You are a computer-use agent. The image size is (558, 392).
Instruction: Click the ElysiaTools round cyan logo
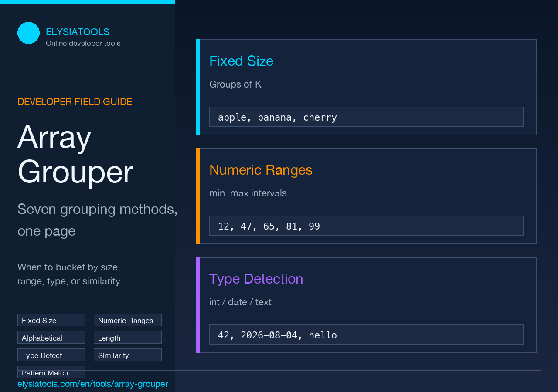click(x=28, y=33)
